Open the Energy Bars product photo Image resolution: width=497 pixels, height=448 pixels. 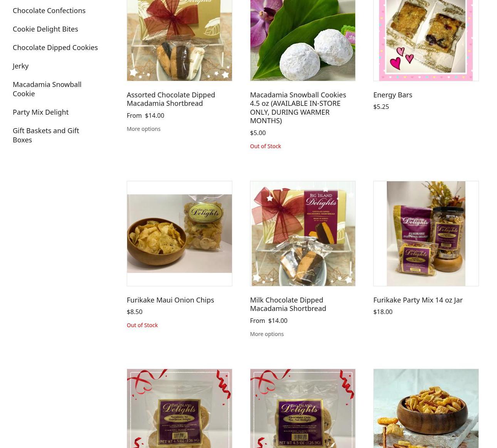426,38
